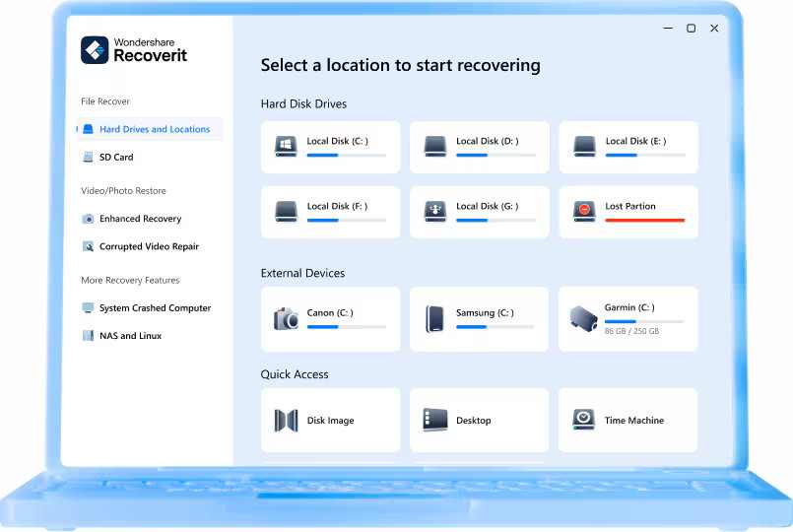Screen dimensions: 793x532
Task: Click the Local Disk (D: ) drive icon
Action: 435,146
